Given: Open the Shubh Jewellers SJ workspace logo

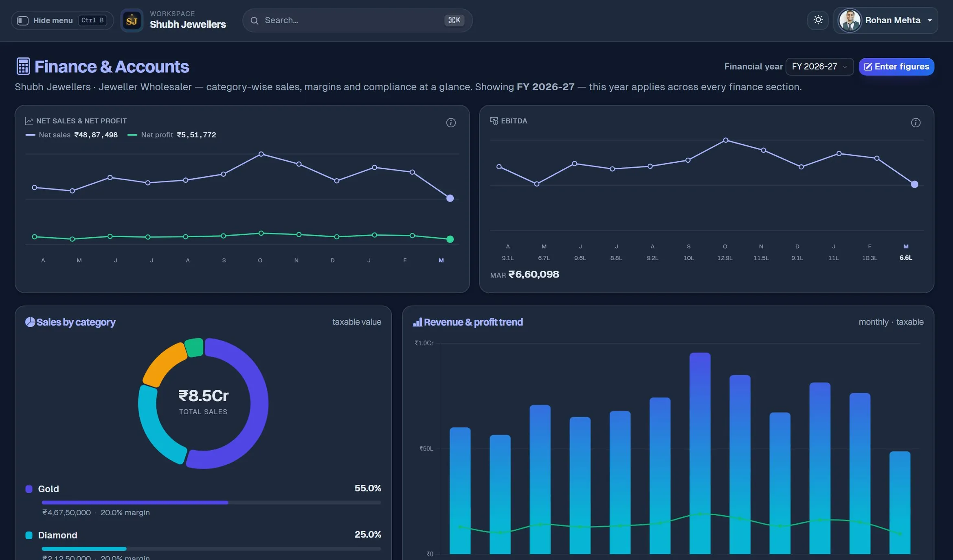Looking at the screenshot, I should coord(132,20).
